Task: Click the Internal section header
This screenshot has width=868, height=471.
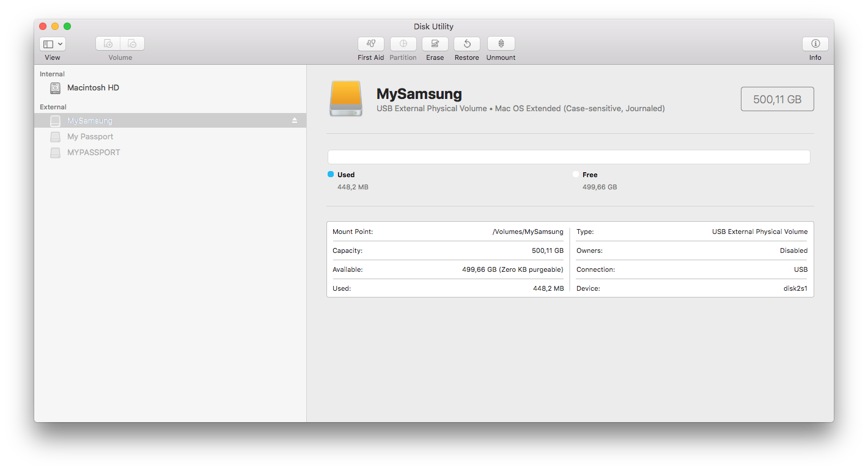Action: (x=53, y=74)
